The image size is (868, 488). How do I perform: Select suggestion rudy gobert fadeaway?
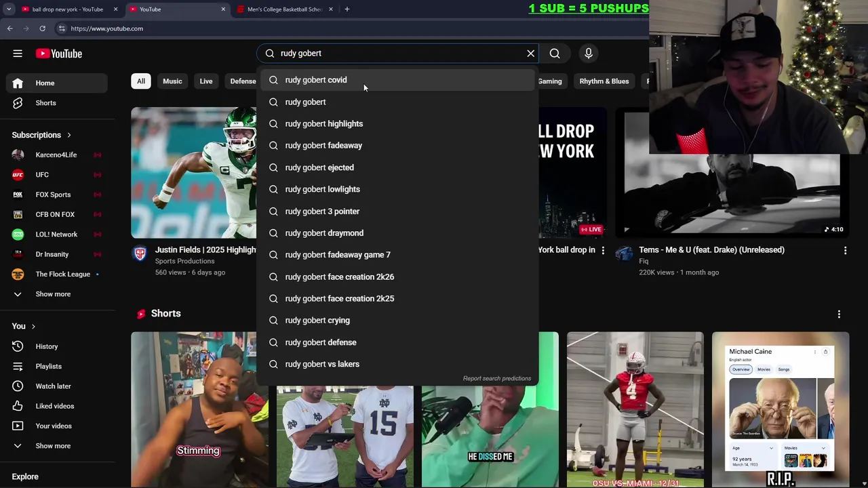tap(397, 146)
